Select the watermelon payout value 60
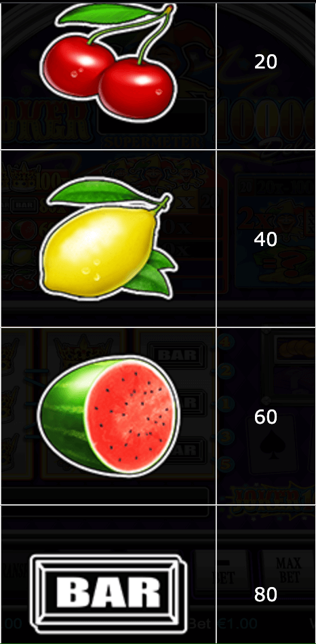The width and height of the screenshot is (316, 644). point(265,417)
